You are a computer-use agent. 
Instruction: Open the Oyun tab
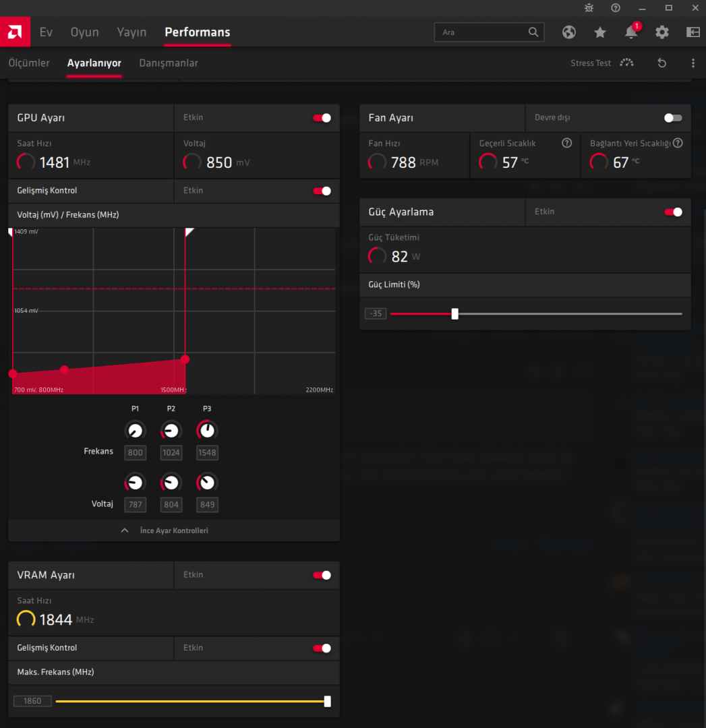(x=84, y=32)
